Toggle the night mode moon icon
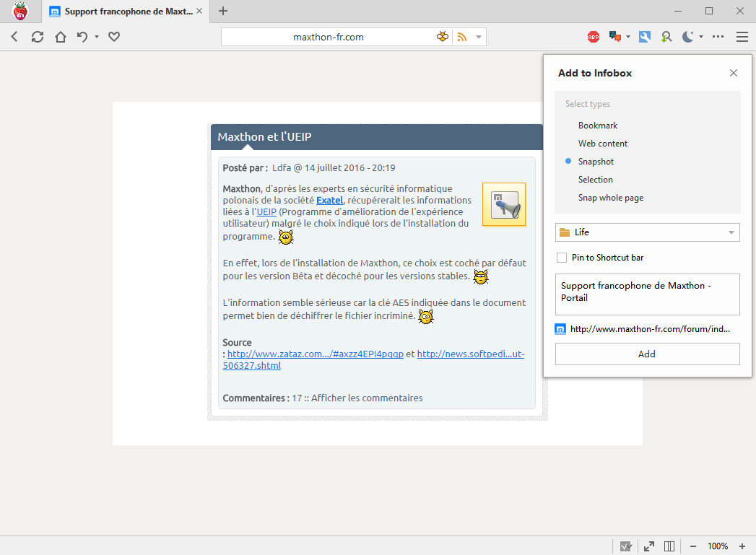The width and height of the screenshot is (756, 555). pos(688,37)
